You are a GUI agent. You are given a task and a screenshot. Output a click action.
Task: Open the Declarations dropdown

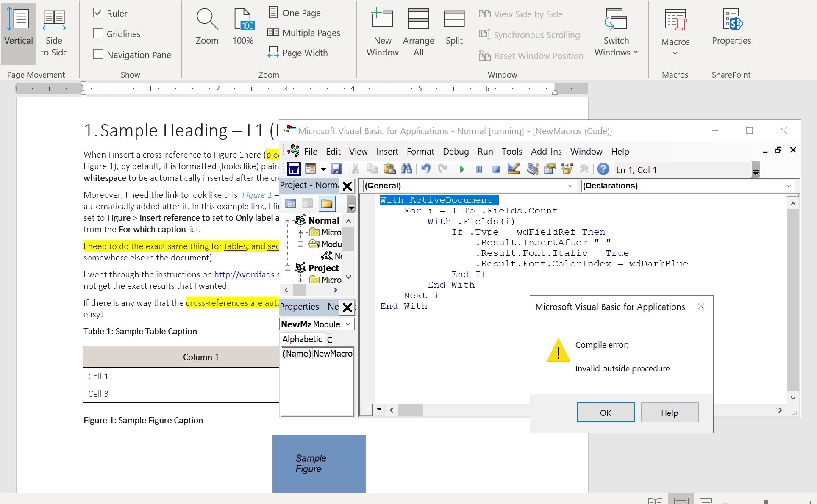point(788,186)
